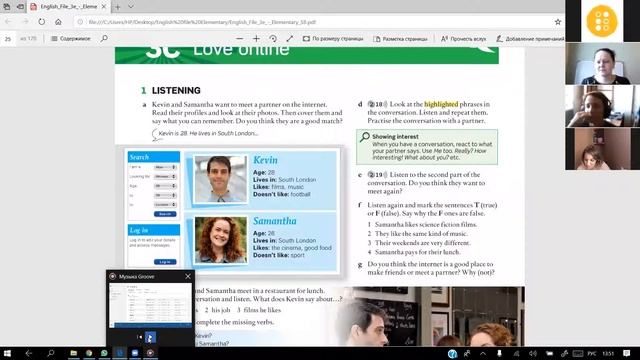This screenshot has width=640, height=360.
Task: Play track in Groove preview
Action: point(150,337)
